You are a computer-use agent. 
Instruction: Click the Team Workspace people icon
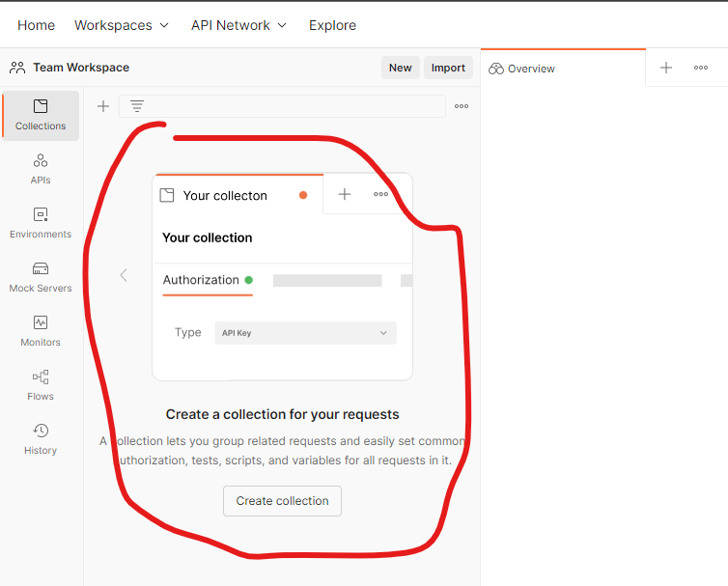pyautogui.click(x=17, y=68)
